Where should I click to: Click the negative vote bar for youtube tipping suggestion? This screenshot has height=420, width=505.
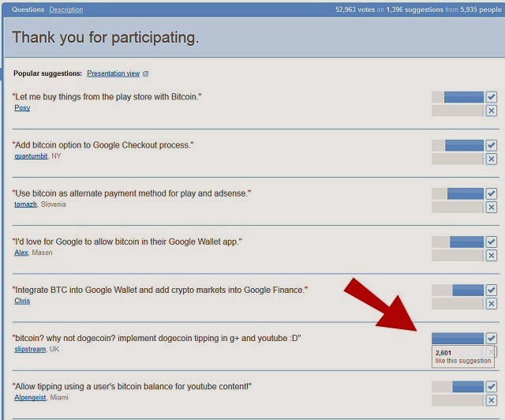point(458,400)
